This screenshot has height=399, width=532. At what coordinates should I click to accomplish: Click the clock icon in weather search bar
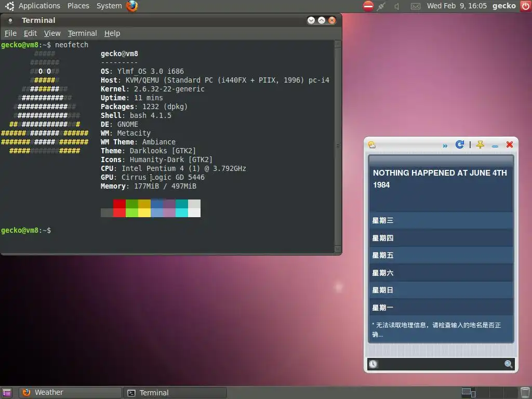373,364
